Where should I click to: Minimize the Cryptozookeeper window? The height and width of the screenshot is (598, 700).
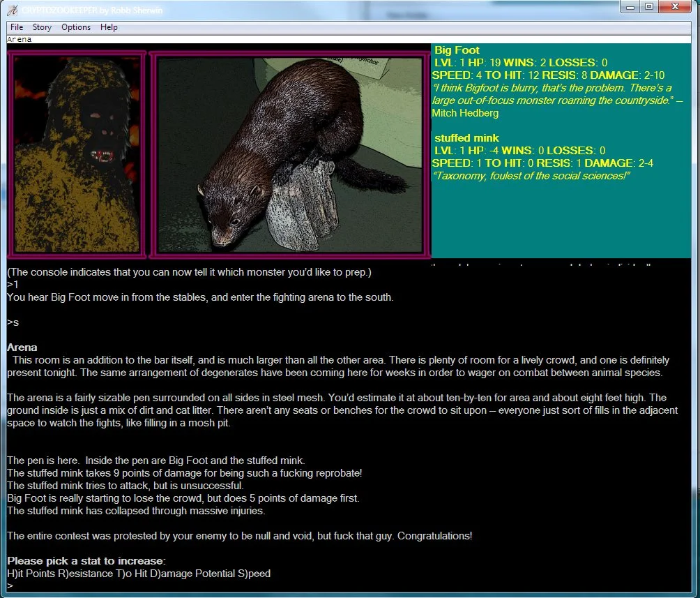click(x=632, y=6)
